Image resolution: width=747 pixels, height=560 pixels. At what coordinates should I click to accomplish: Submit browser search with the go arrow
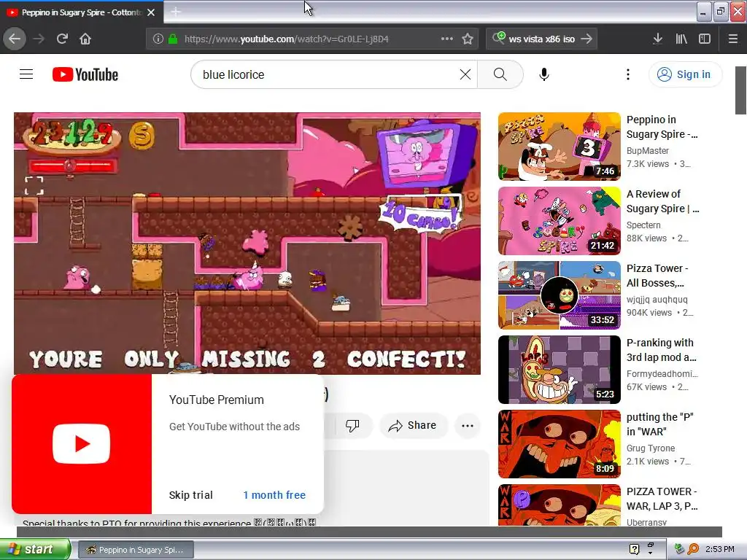[587, 39]
